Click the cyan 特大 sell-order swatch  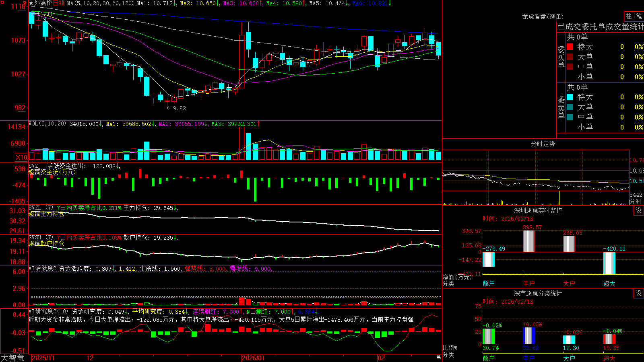(570, 97)
